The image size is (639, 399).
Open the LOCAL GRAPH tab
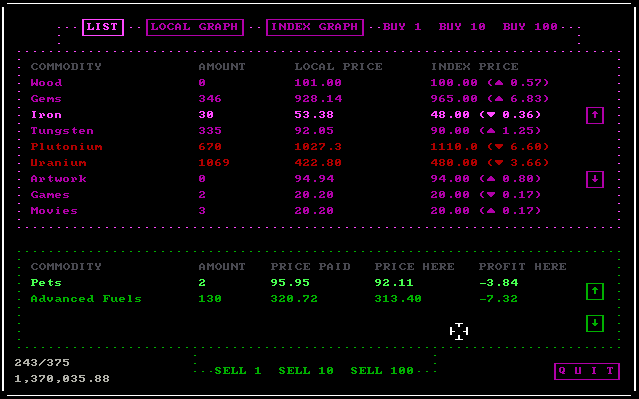coord(195,27)
